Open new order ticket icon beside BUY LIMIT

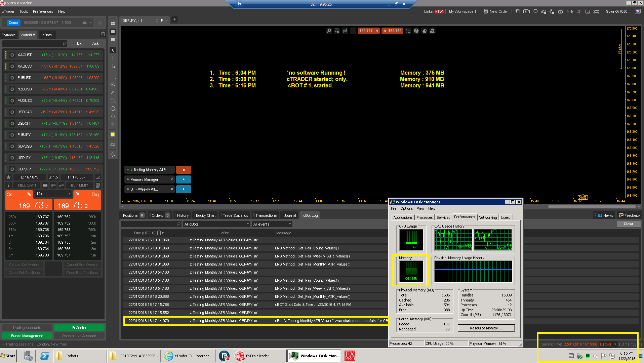click(x=98, y=185)
